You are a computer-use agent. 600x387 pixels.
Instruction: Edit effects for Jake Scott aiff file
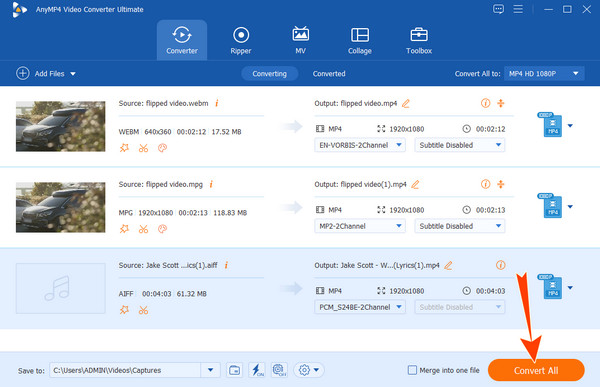(x=124, y=310)
